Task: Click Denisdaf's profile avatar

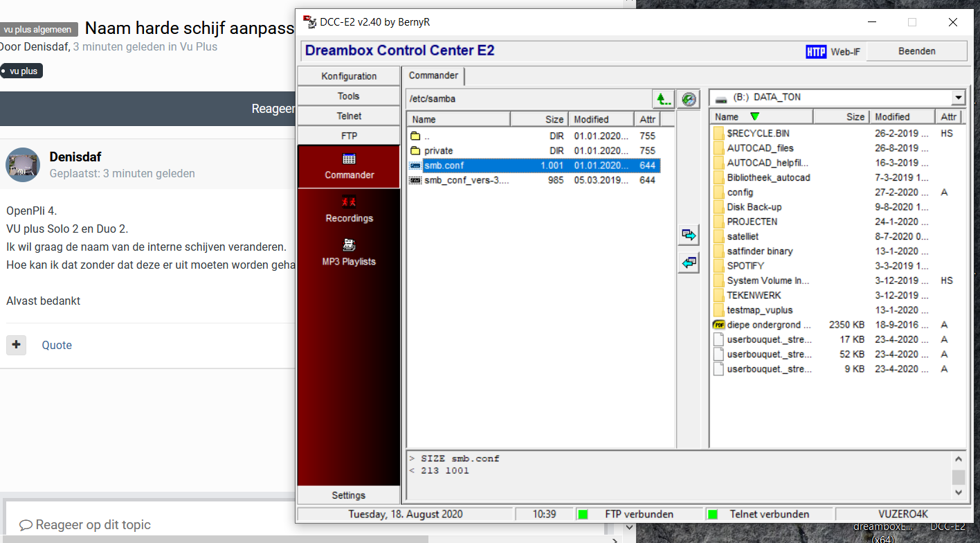Action: (x=23, y=165)
